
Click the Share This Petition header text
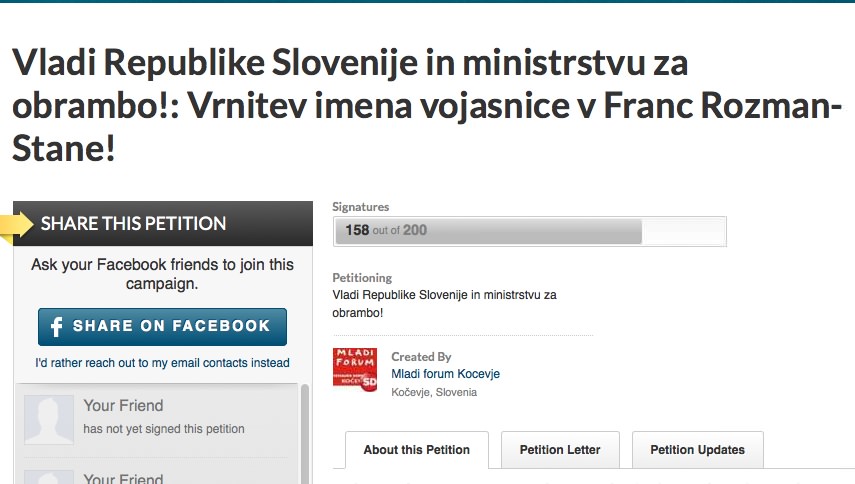coord(133,224)
